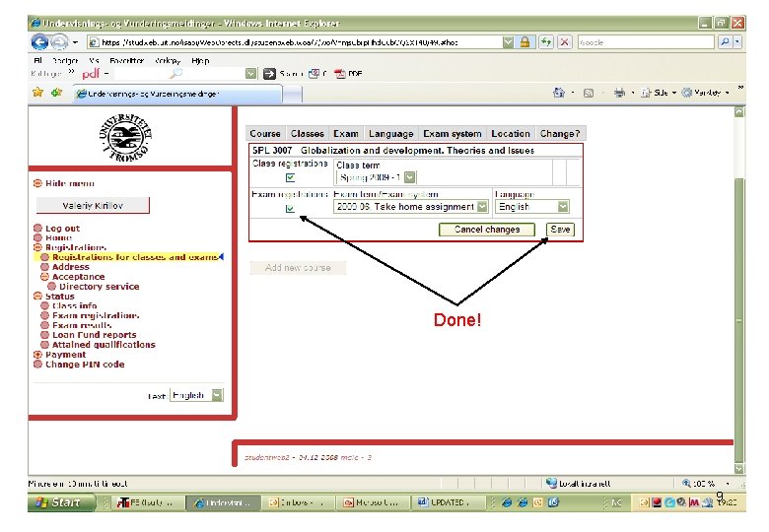Click the Google search input box
This screenshot has width=769, height=532.
646,42
